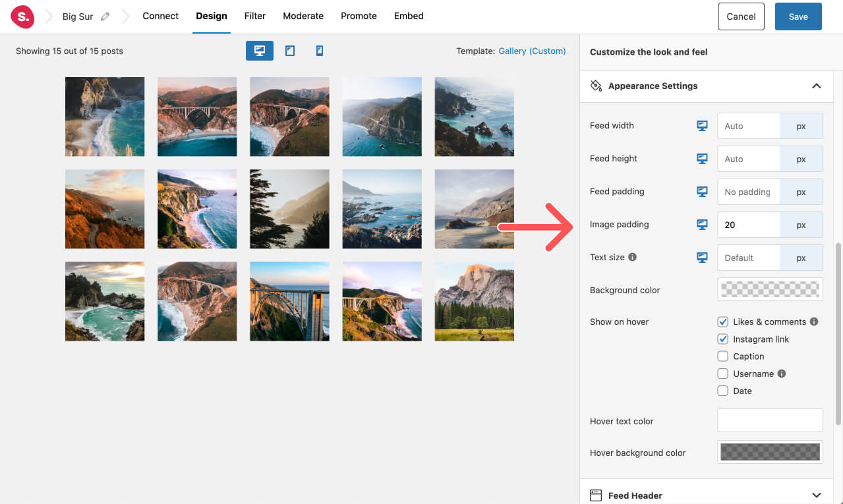843x504 pixels.
Task: Show info for Likes & comments
Action: pyautogui.click(x=814, y=322)
